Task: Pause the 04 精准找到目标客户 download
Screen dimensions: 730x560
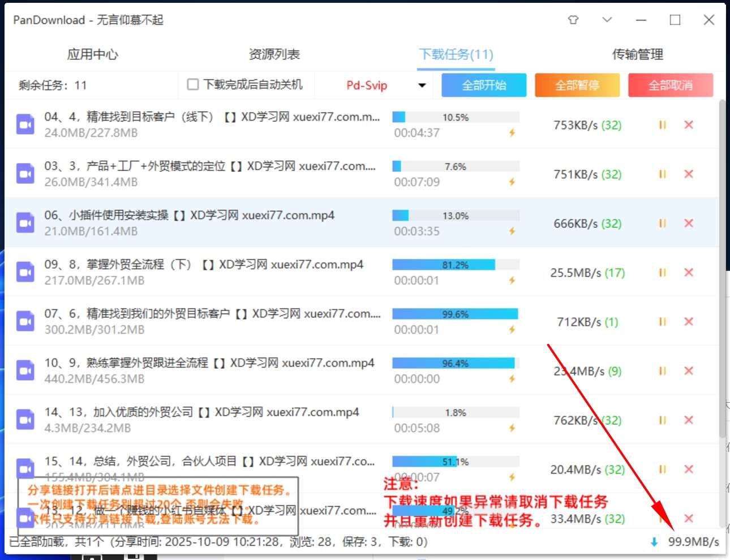Action: coord(662,125)
